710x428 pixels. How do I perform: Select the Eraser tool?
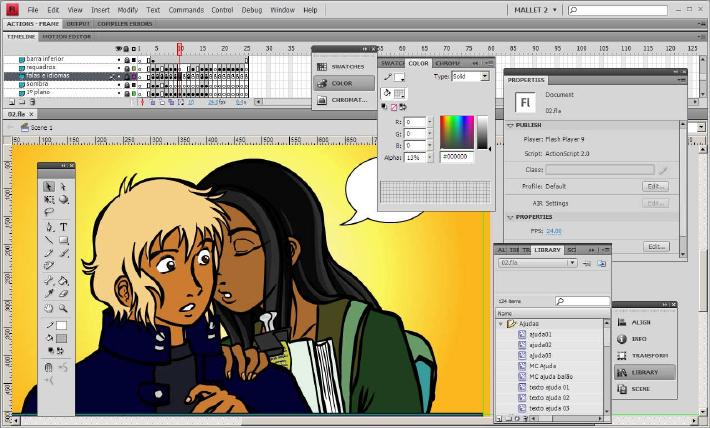(x=63, y=294)
